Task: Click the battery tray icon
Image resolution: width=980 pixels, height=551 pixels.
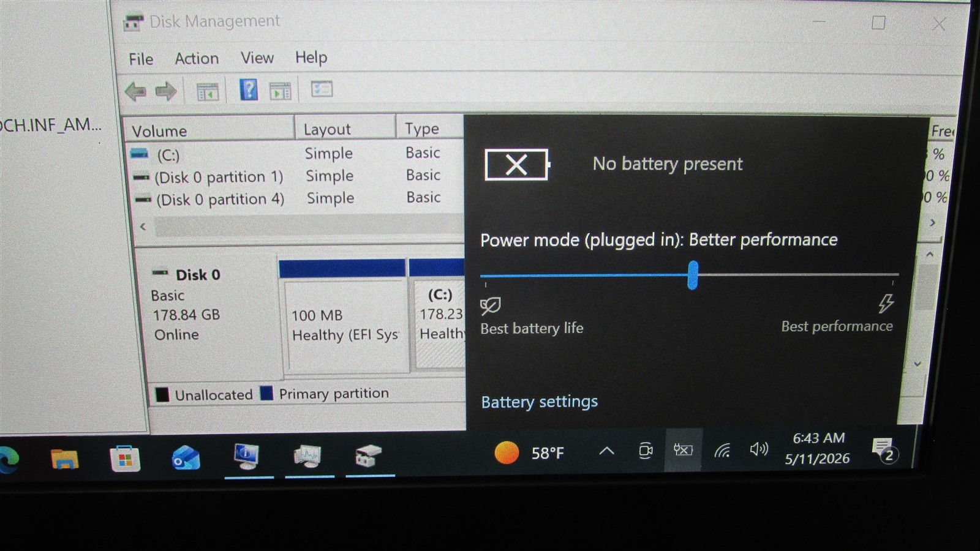Action: [683, 450]
